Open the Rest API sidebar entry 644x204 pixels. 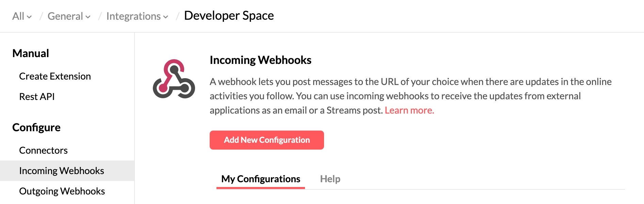coord(37,96)
